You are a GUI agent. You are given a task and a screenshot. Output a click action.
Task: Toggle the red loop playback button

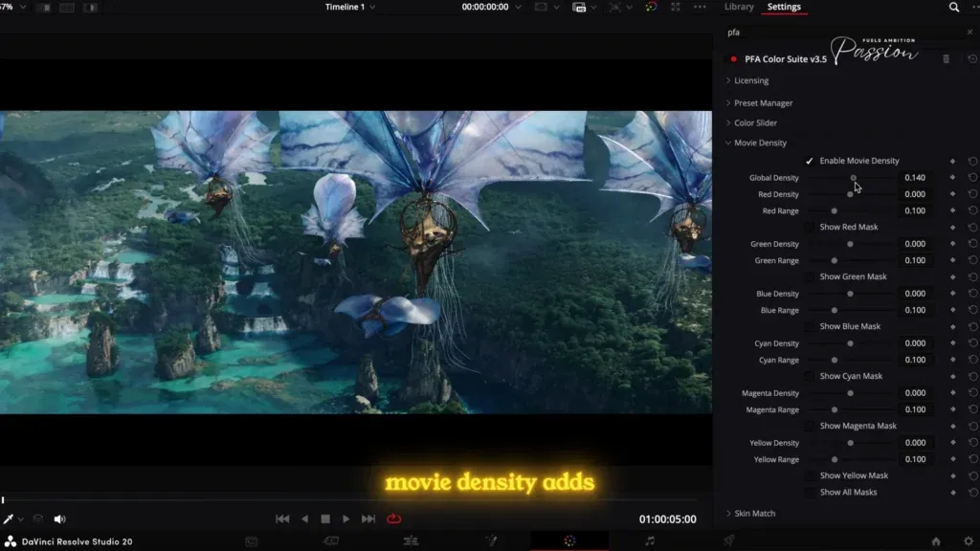pos(393,518)
